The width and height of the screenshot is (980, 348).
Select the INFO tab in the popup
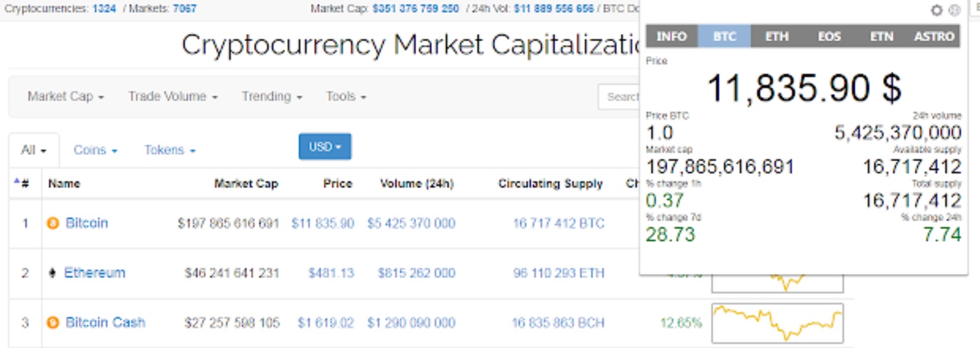671,36
